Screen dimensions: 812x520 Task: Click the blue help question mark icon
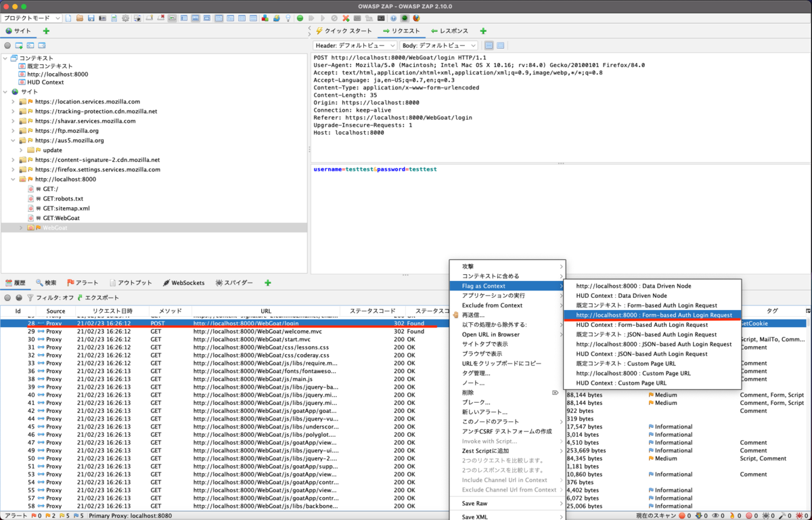click(x=393, y=18)
